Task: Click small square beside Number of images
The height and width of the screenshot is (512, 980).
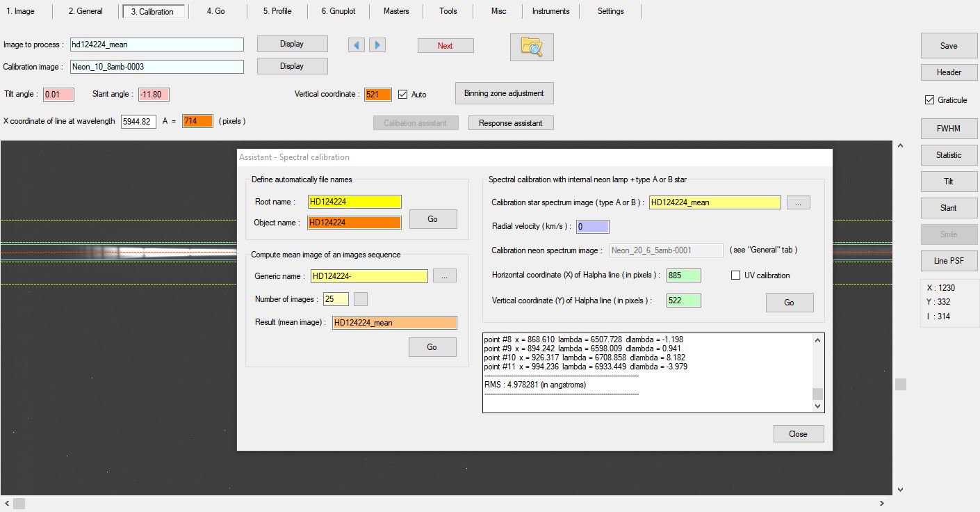Action: (361, 299)
